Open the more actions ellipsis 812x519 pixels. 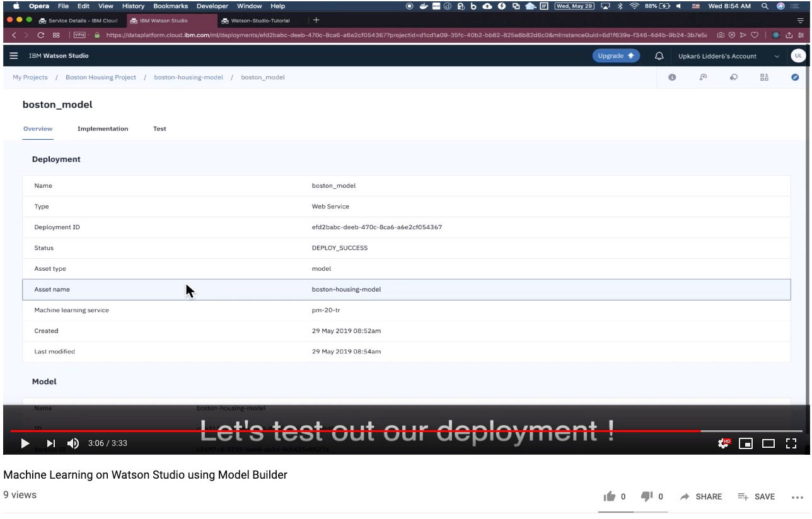tap(797, 497)
